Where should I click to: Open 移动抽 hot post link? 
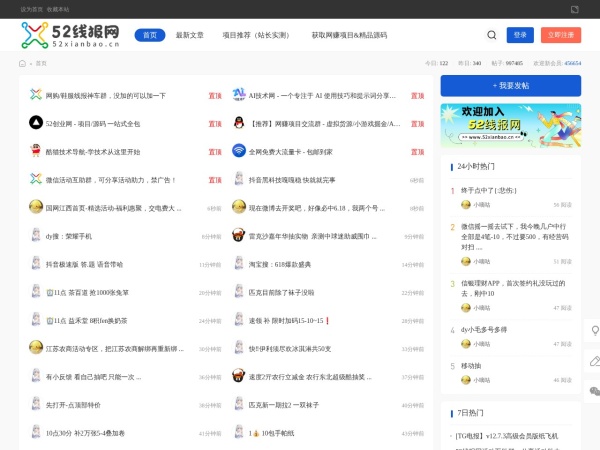(x=471, y=366)
